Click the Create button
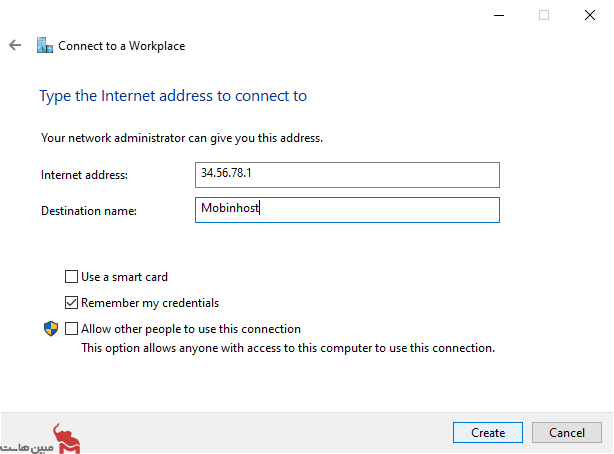 click(x=488, y=432)
